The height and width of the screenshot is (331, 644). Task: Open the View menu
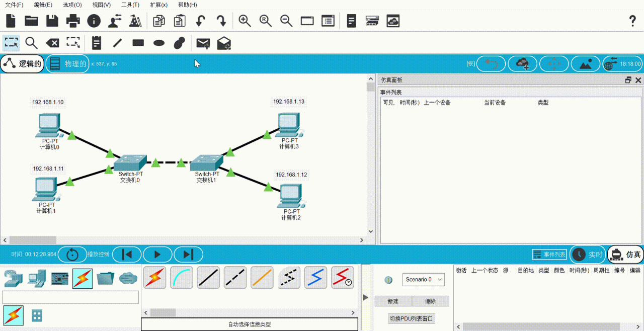point(102,5)
